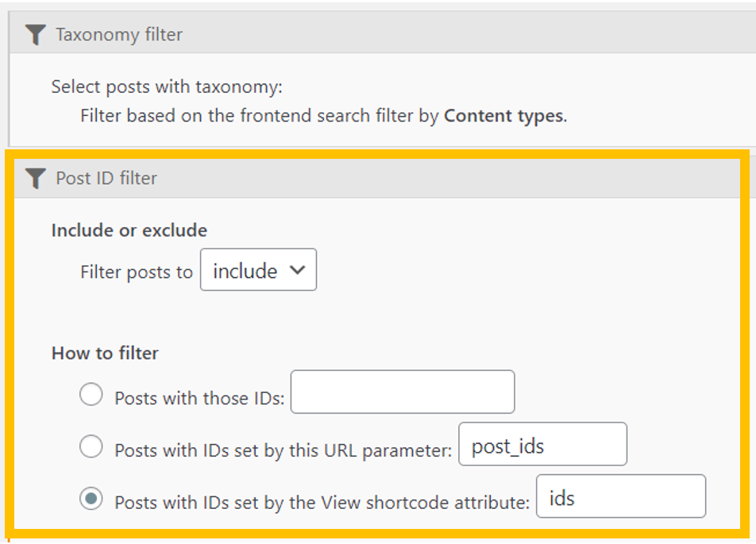756x544 pixels.
Task: Click the 'View shortcode attribute' label text
Action: [322, 503]
